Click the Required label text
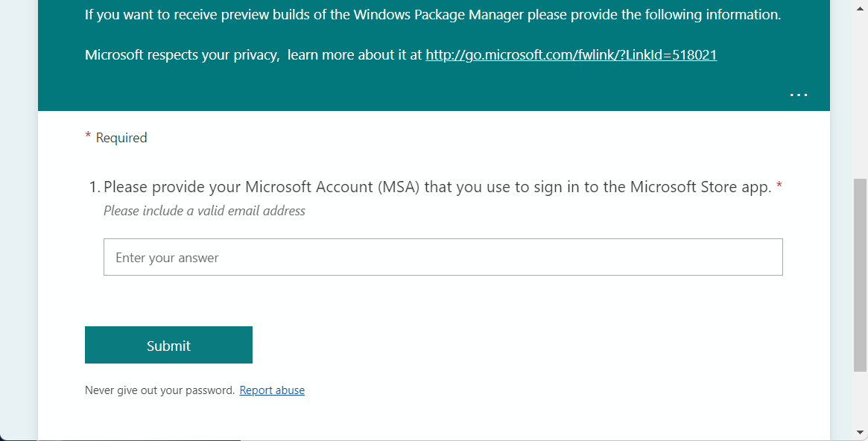This screenshot has height=441, width=868. [x=123, y=137]
